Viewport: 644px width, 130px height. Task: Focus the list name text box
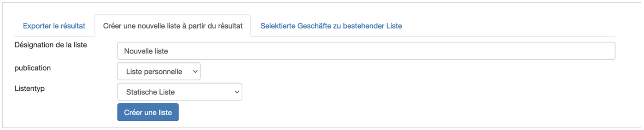pos(366,51)
